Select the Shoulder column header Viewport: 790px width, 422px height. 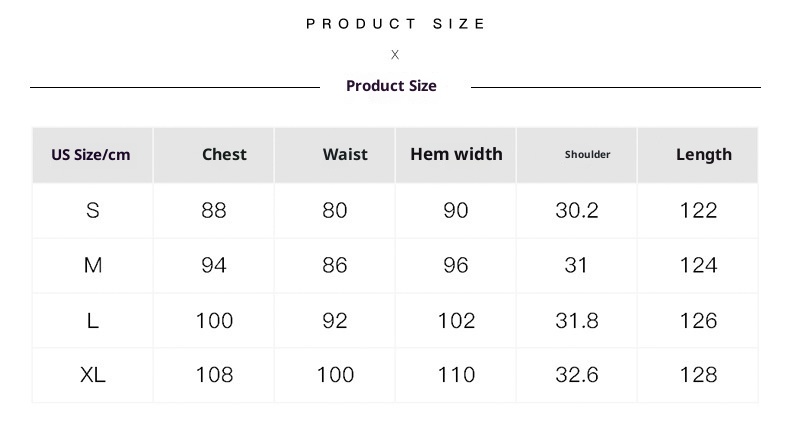[x=587, y=155]
